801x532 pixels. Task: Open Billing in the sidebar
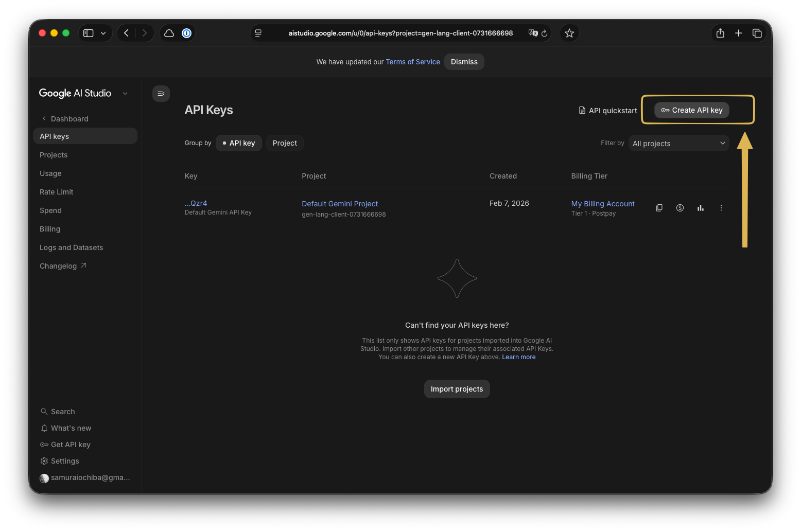point(50,229)
